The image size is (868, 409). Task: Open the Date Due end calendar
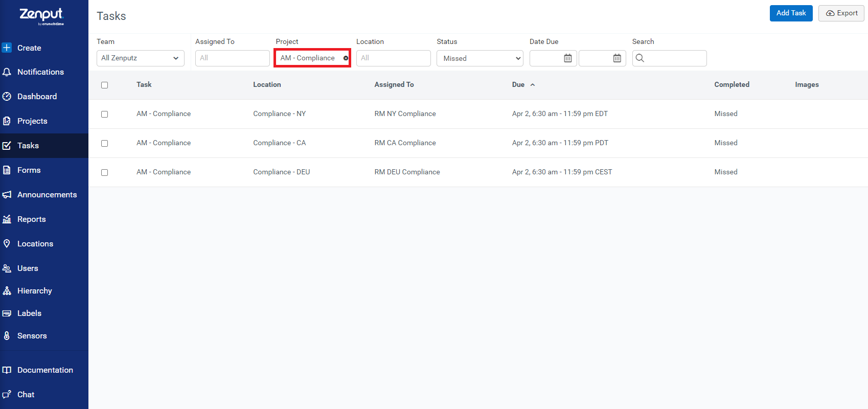click(x=617, y=58)
